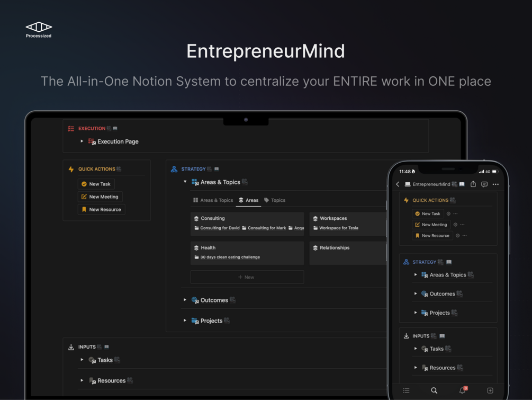The height and width of the screenshot is (400, 532).
Task: Switch to the Topics view tab
Action: [275, 200]
